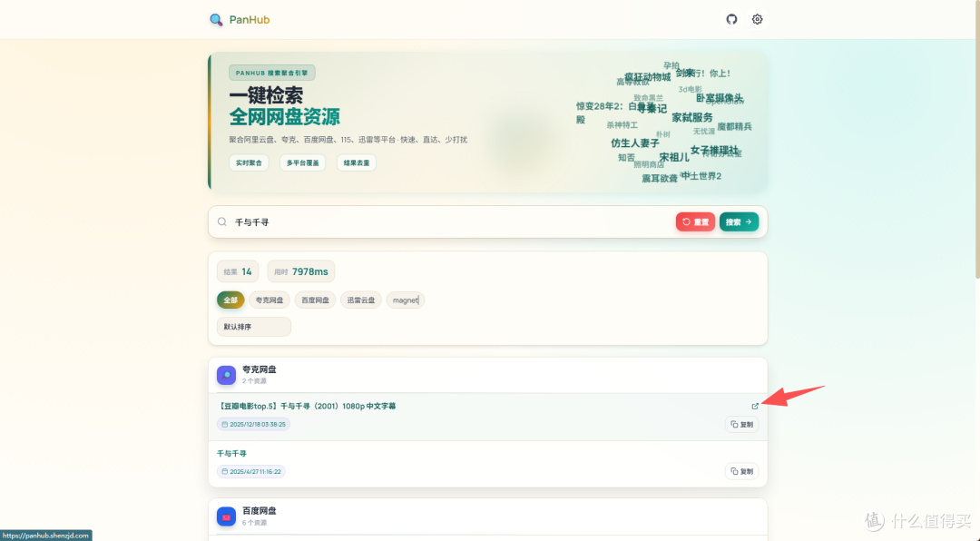Copy link for the 2025/4/27 千与千寻 result
The width and height of the screenshot is (980, 541).
tap(742, 471)
